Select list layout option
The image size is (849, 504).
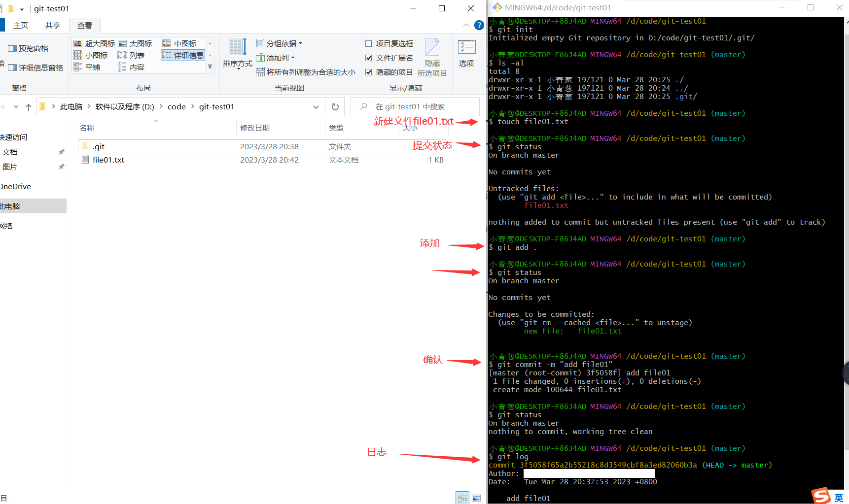tap(131, 55)
